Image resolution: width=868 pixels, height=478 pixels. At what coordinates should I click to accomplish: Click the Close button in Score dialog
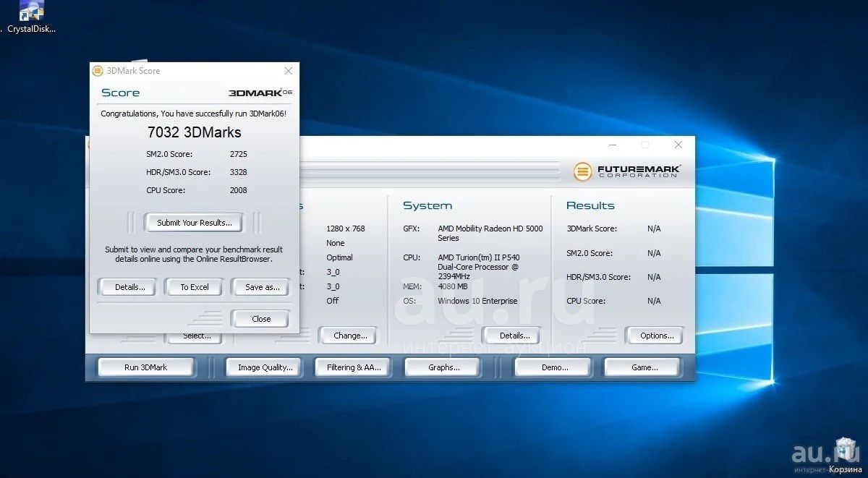(x=261, y=319)
